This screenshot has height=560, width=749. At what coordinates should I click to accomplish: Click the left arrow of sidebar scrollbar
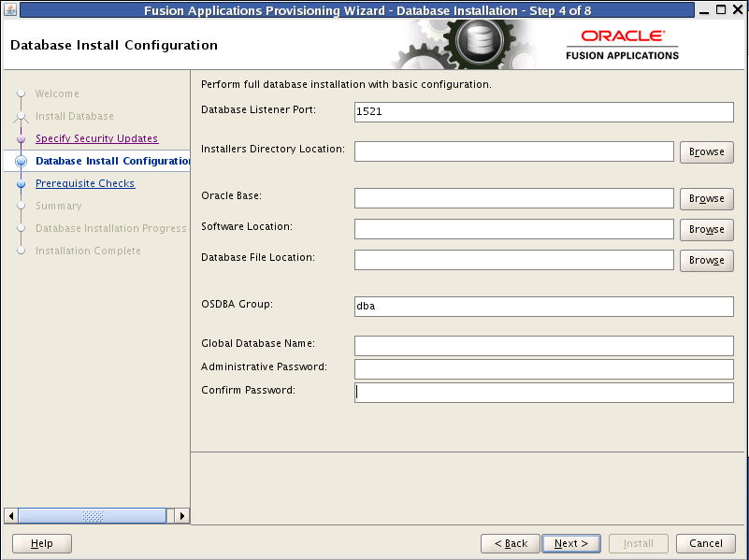(x=11, y=516)
